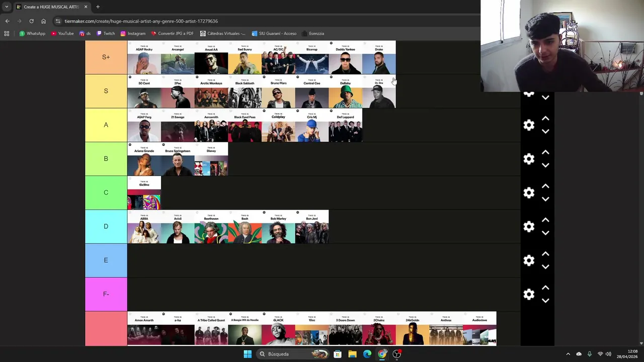Select the Drake artist card
Image resolution: width=644 pixels, height=362 pixels.
point(379,57)
